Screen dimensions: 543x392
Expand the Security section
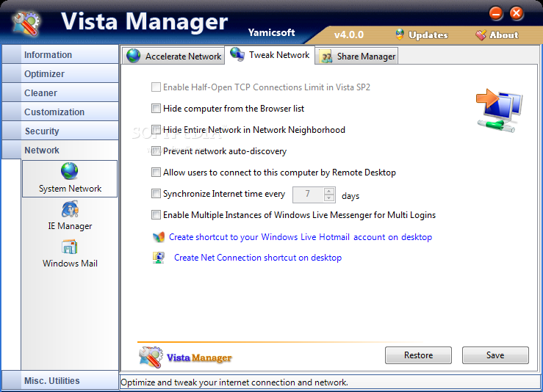[60, 131]
